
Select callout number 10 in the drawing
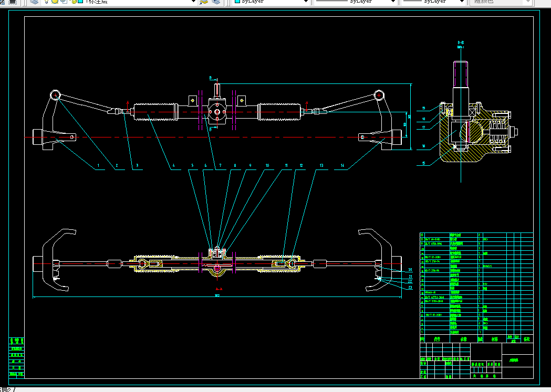click(267, 166)
